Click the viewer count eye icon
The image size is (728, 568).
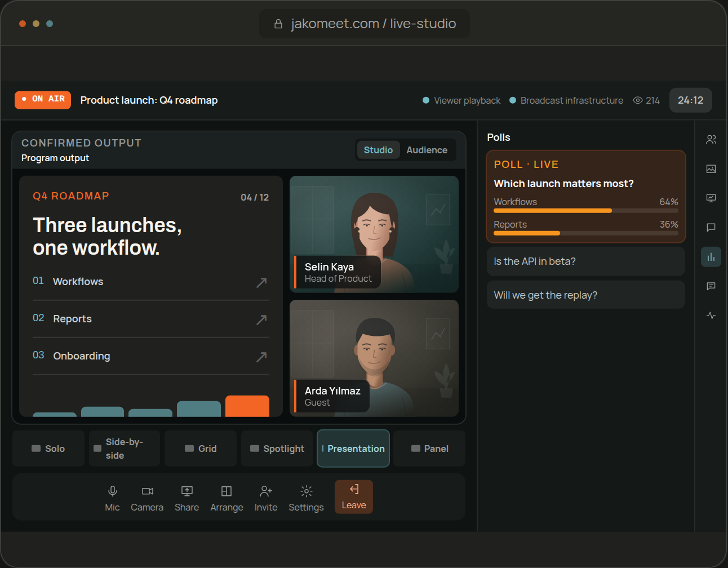638,100
